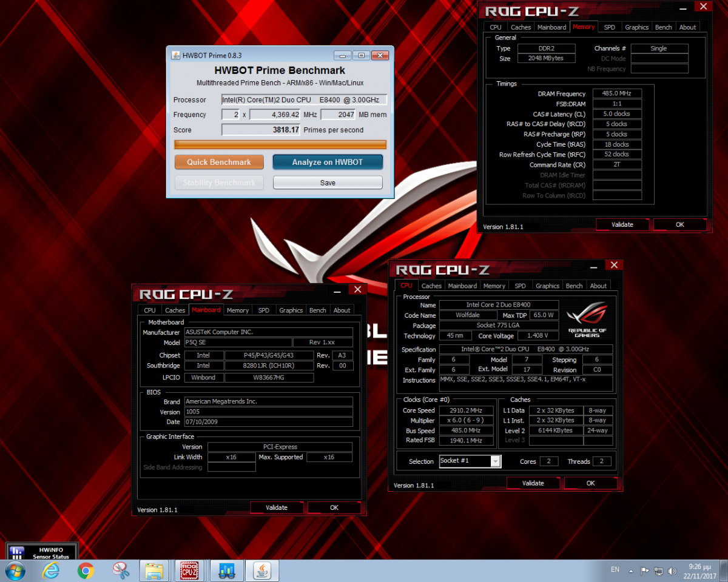Click the BIOS Date 07/10/2009 field

(269, 422)
